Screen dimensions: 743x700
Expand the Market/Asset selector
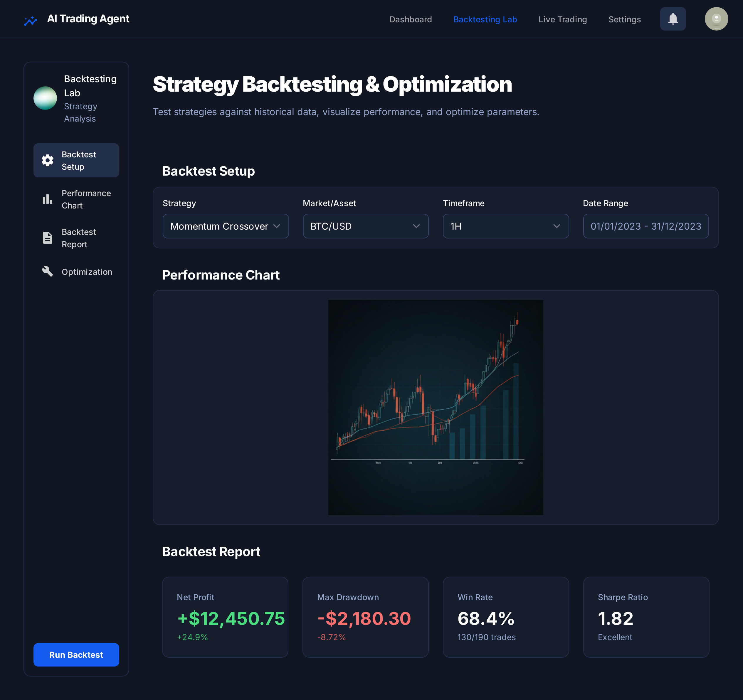pyautogui.click(x=366, y=226)
